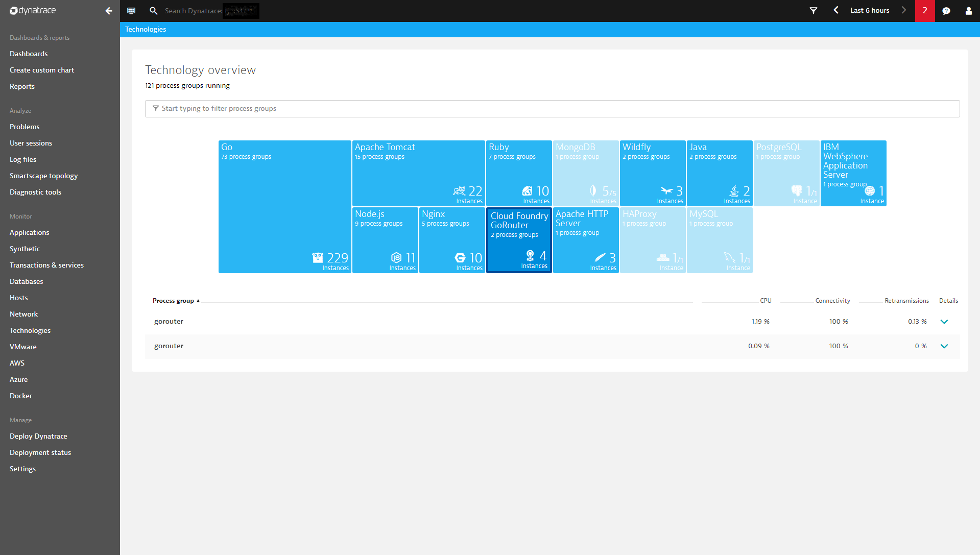Open Smartscape topology
The height and width of the screenshot is (555, 980).
[43, 176]
